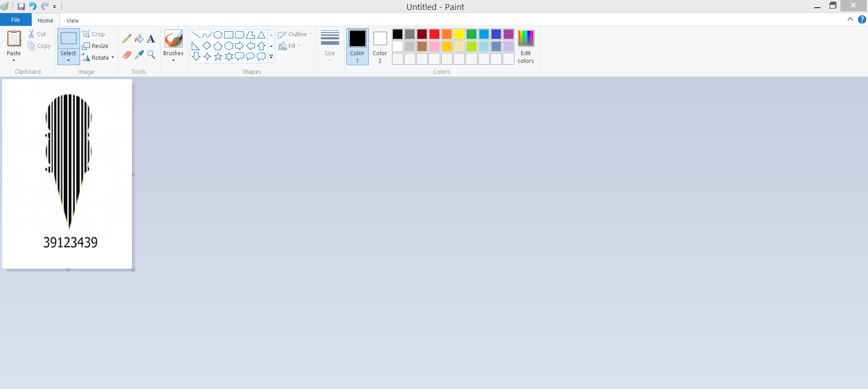
Task: Click the Brushes tool icon
Action: 173,39
